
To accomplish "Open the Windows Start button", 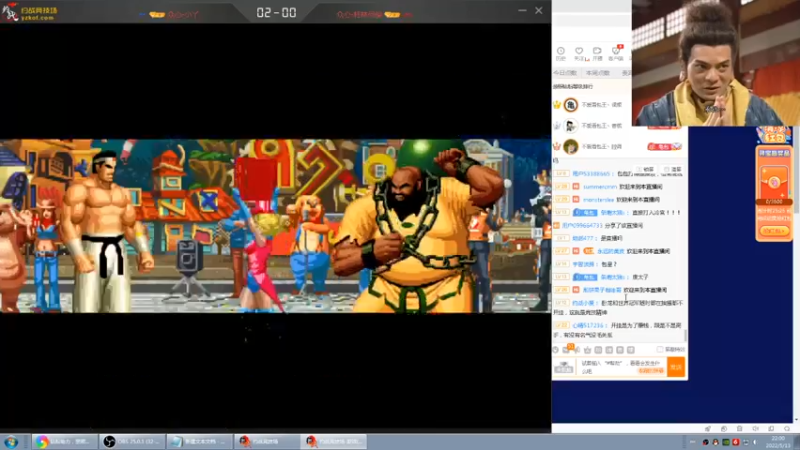I will coord(11,442).
